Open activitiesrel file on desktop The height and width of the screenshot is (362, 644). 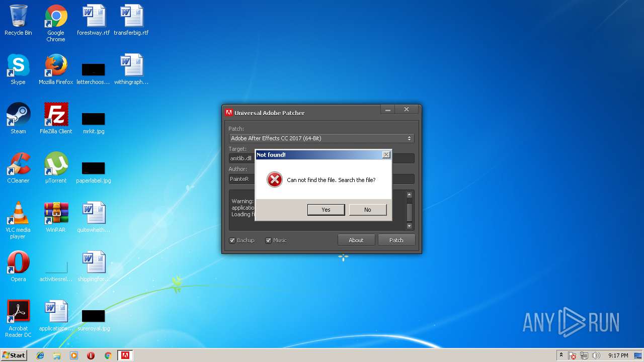tap(56, 271)
